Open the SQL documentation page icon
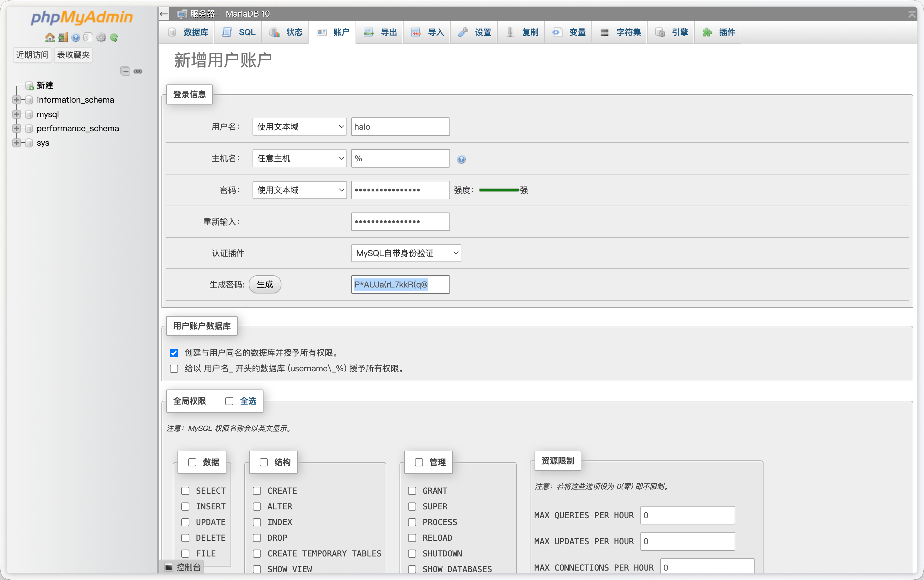Viewport: 924px width, 580px height. coord(88,38)
